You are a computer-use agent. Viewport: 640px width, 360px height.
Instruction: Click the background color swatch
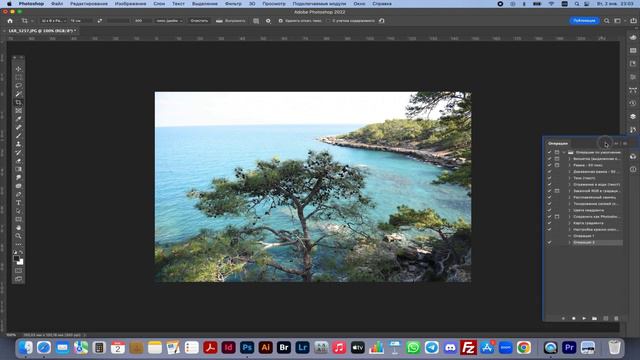(x=20, y=262)
